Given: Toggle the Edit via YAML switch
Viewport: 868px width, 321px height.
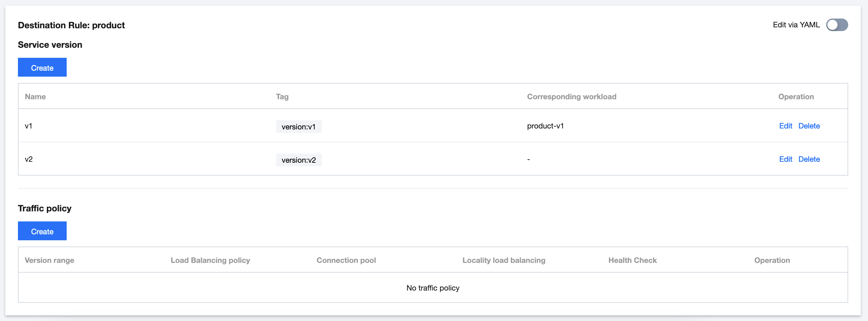Looking at the screenshot, I should pyautogui.click(x=836, y=25).
